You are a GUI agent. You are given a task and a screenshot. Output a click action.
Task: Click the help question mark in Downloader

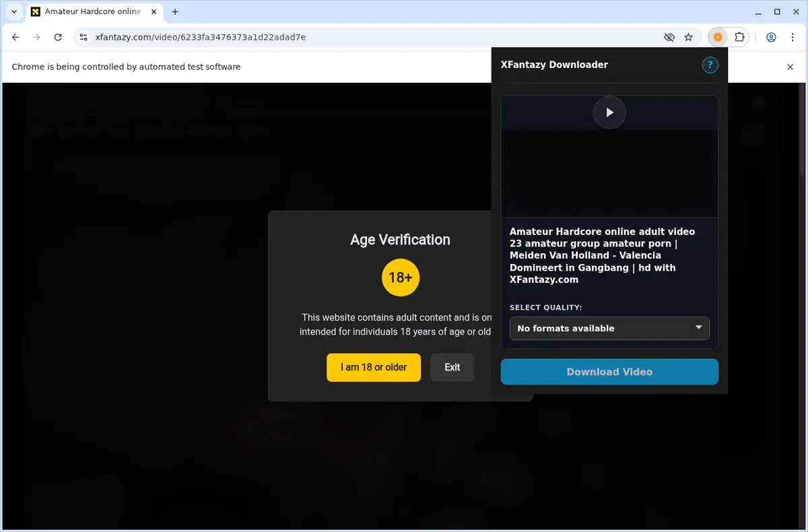pos(710,65)
